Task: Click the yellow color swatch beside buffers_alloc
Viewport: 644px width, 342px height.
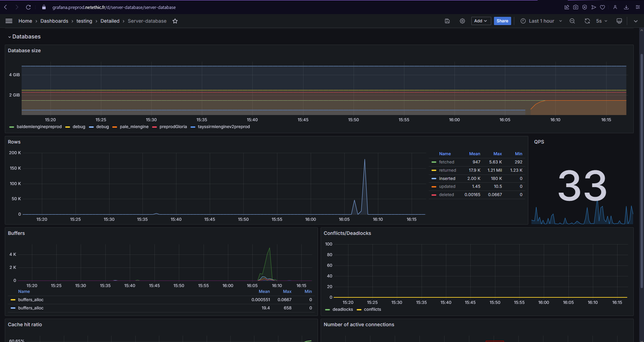Action: pos(13,299)
